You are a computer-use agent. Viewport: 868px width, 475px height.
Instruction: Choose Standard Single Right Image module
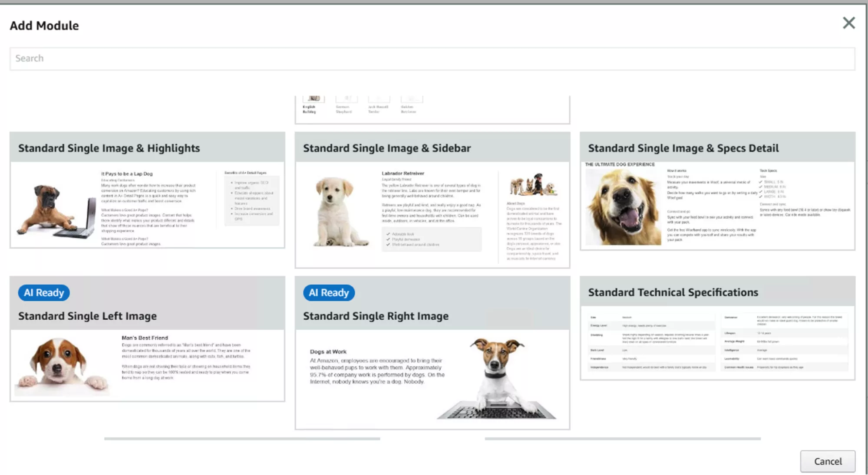(x=376, y=316)
